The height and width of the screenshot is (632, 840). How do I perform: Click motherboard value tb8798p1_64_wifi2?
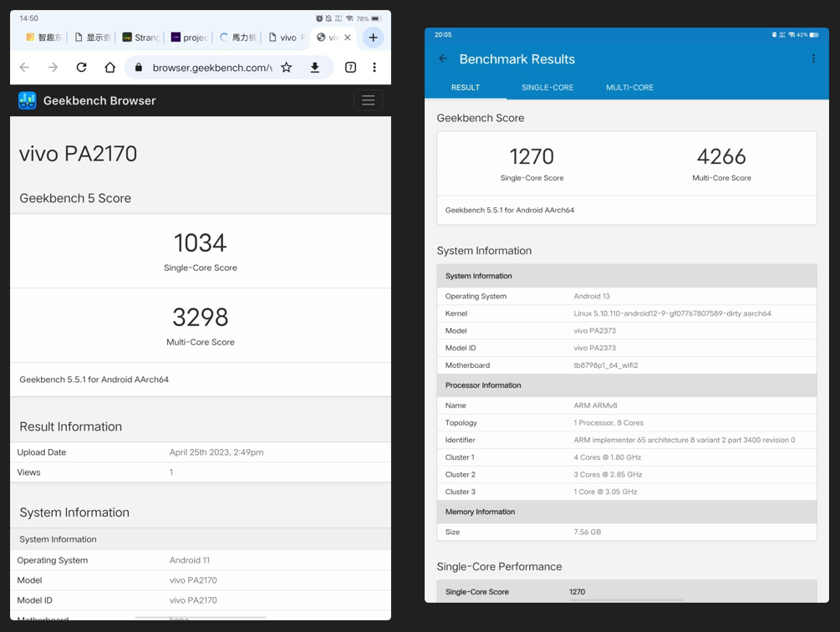606,365
